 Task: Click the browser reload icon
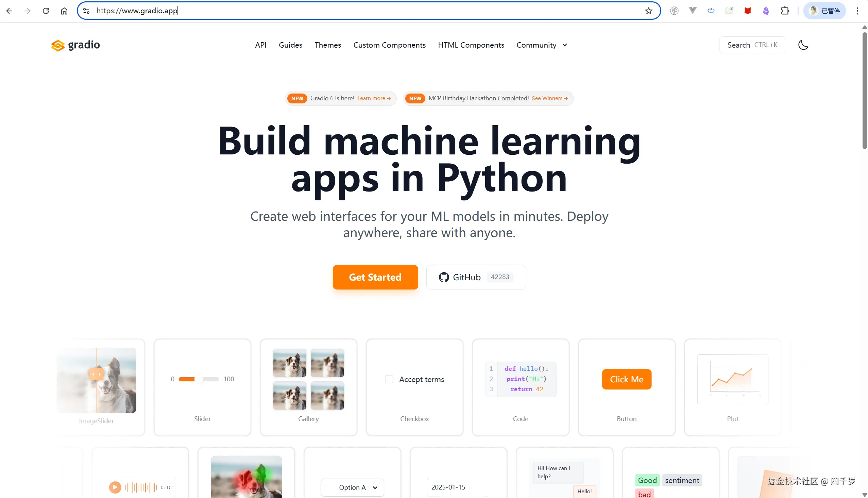46,11
